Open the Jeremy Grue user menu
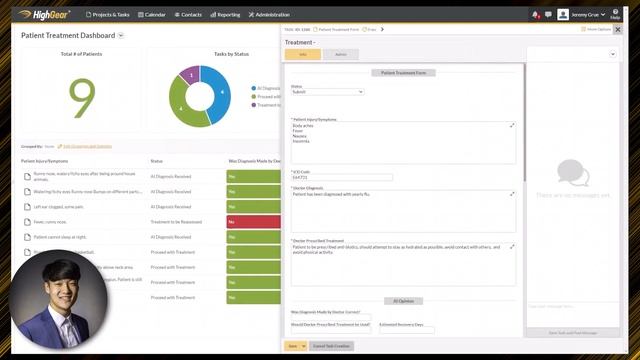Viewport: 640px width, 360px height. click(x=588, y=15)
